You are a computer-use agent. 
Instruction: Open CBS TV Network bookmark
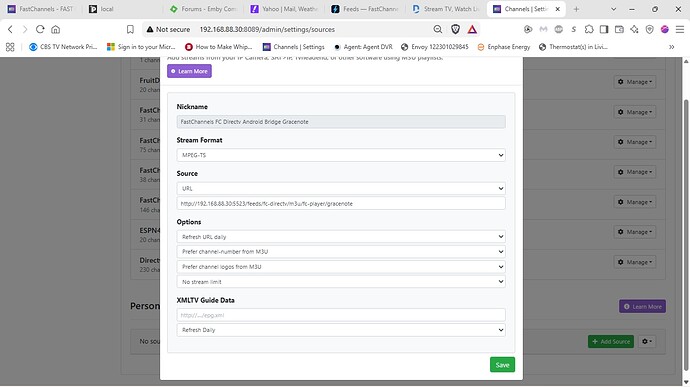pos(63,47)
